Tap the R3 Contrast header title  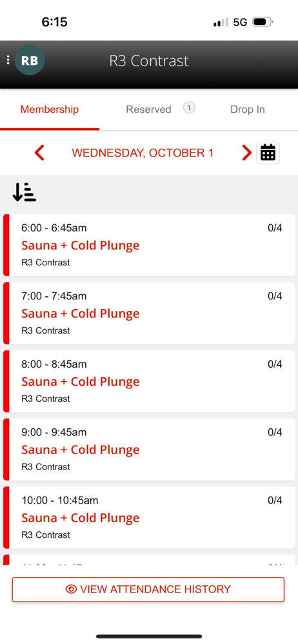pyautogui.click(x=148, y=61)
